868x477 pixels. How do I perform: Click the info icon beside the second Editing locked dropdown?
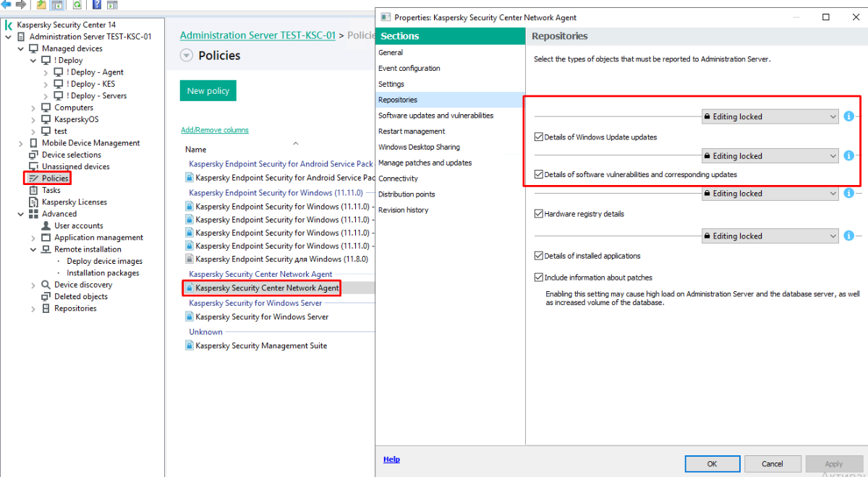(849, 155)
